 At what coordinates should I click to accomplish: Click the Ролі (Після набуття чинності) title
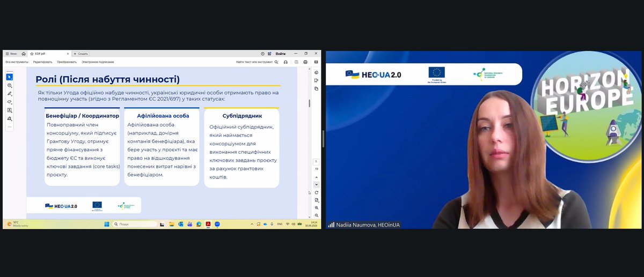pos(107,79)
